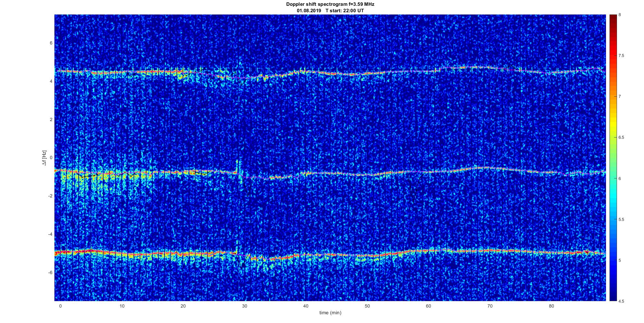Screen dimensions: 644x323
Task: Click the x-axis tick label '80'
Action: [551, 306]
